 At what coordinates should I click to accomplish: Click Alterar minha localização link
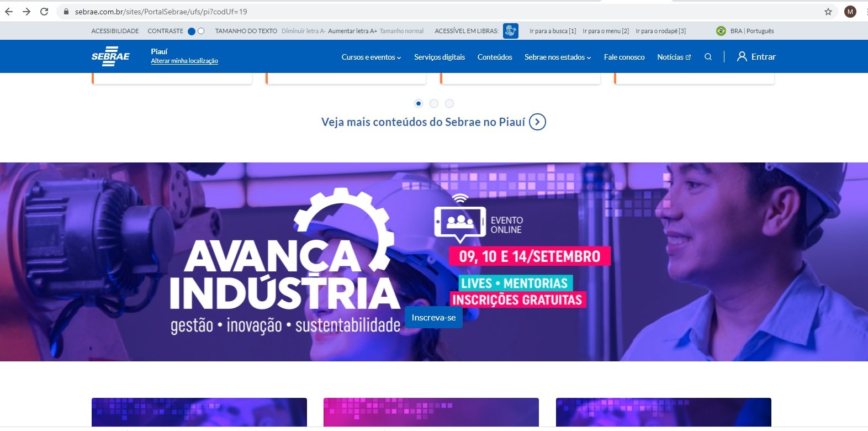[184, 61]
